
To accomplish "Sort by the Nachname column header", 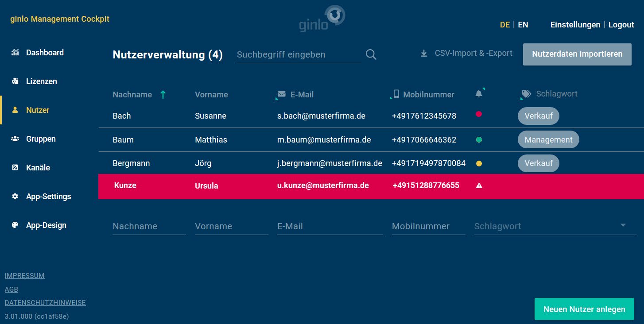I will [132, 95].
